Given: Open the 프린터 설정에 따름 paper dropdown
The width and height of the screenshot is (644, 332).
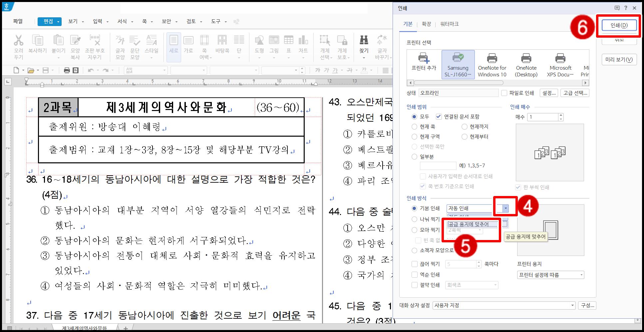Looking at the screenshot, I should pyautogui.click(x=550, y=275).
